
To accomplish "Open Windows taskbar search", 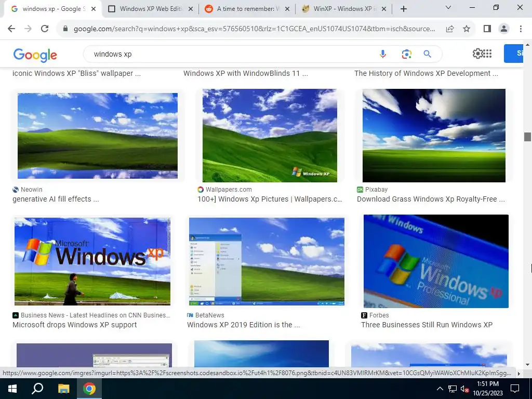I will (37, 389).
